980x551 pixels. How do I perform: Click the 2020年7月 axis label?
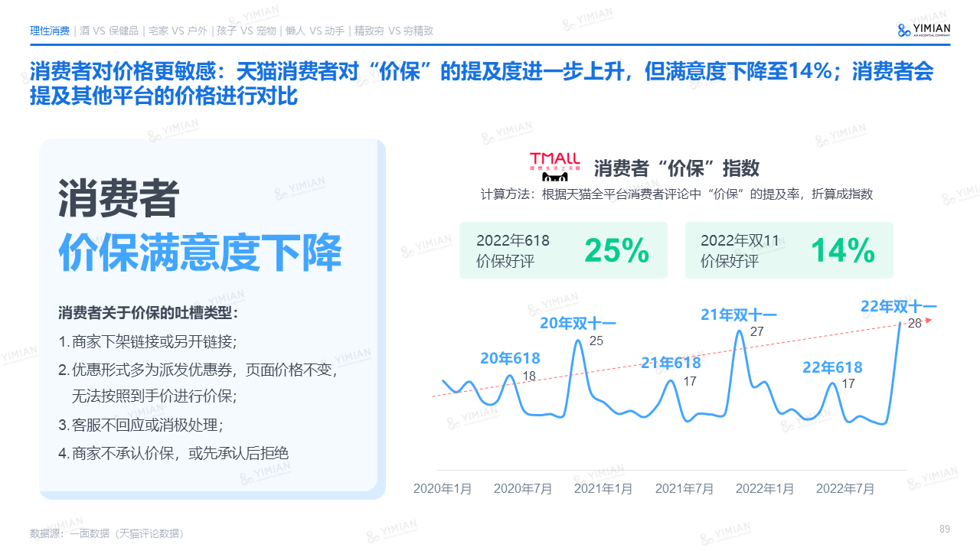coord(523,488)
